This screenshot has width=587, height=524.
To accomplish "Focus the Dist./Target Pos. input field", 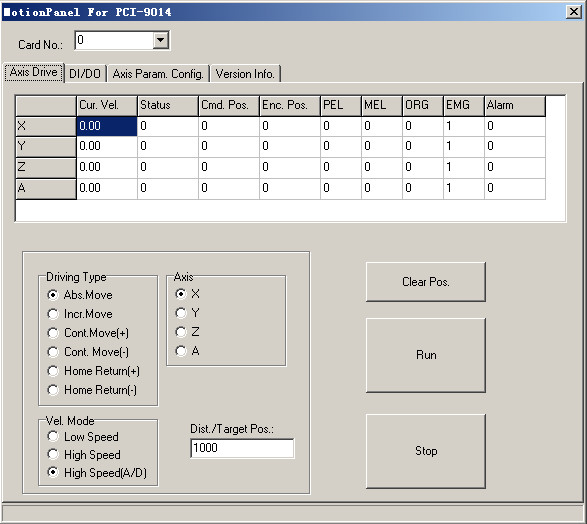I will (x=242, y=448).
